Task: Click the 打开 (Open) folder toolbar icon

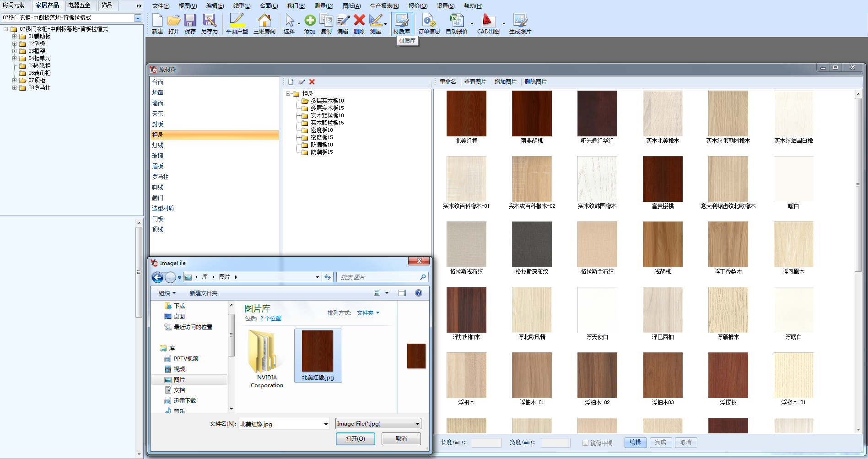Action: point(174,24)
